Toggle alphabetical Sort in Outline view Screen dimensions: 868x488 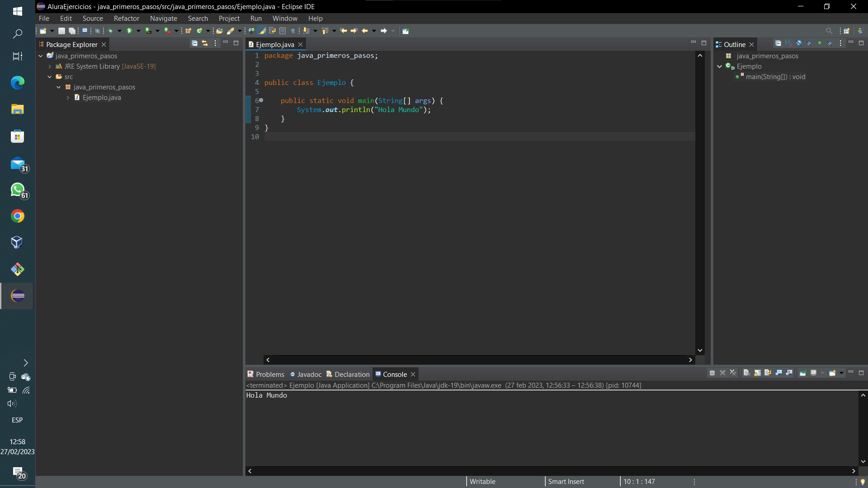[x=788, y=43]
